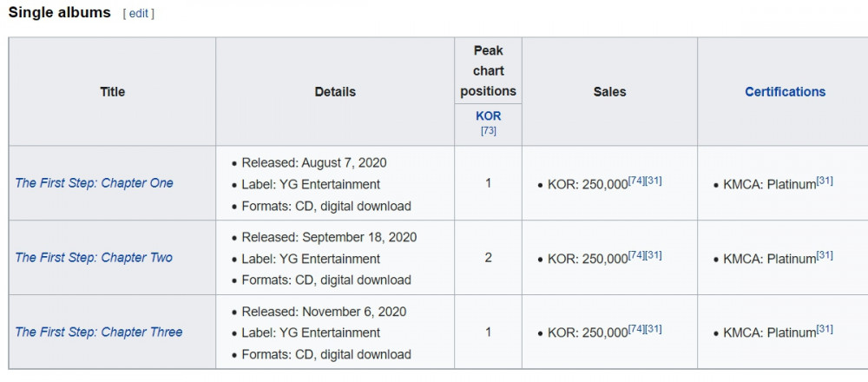
Task: Open citation 31 beside Chapter Three Platinum
Action: [x=825, y=329]
